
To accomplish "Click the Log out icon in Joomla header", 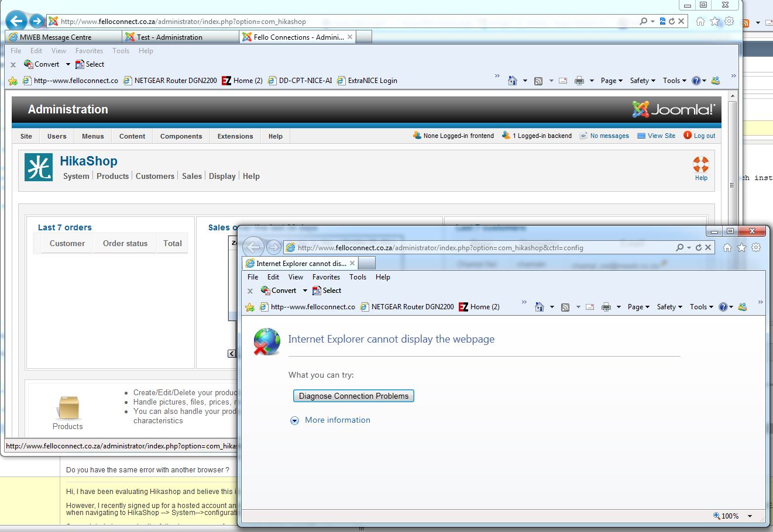I will 688,136.
